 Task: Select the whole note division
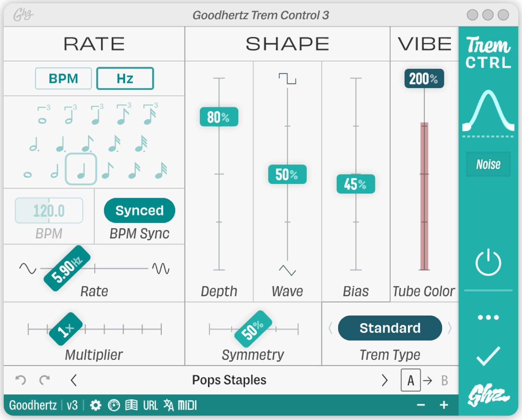[x=28, y=174]
